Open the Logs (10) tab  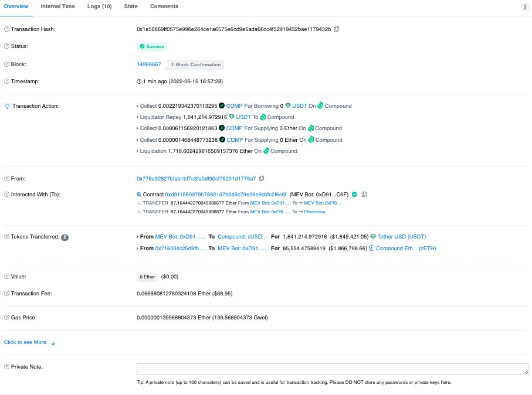click(99, 6)
